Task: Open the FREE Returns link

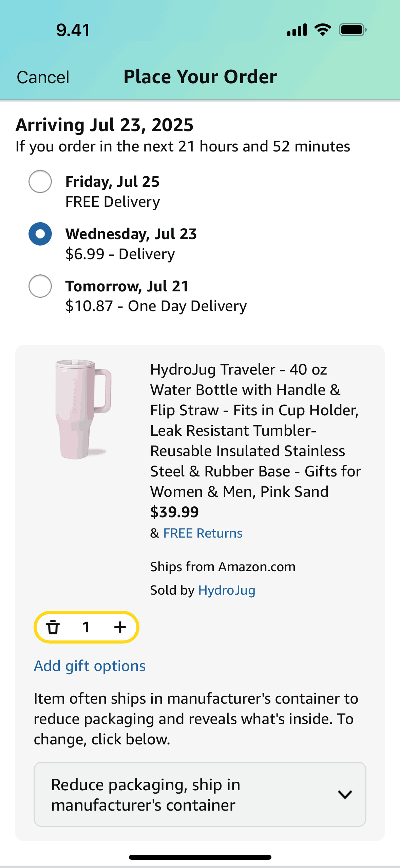Action: (x=203, y=533)
